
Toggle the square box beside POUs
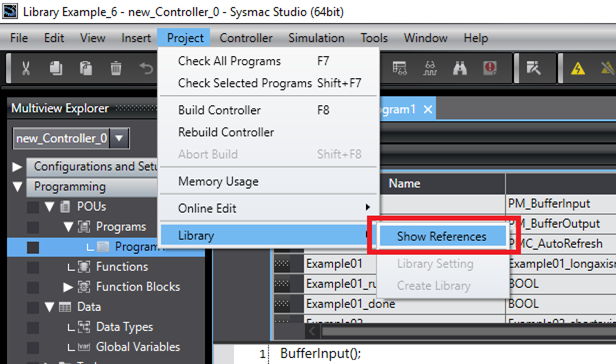pyautogui.click(x=33, y=207)
